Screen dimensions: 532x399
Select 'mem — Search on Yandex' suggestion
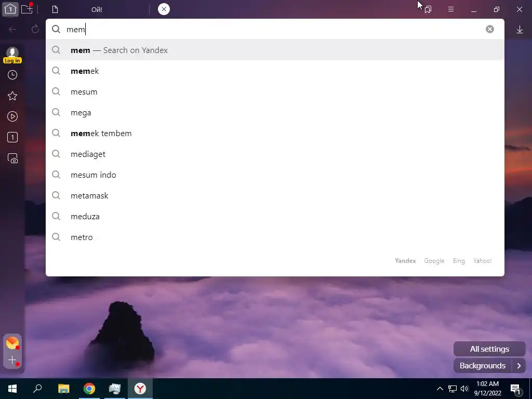275,50
